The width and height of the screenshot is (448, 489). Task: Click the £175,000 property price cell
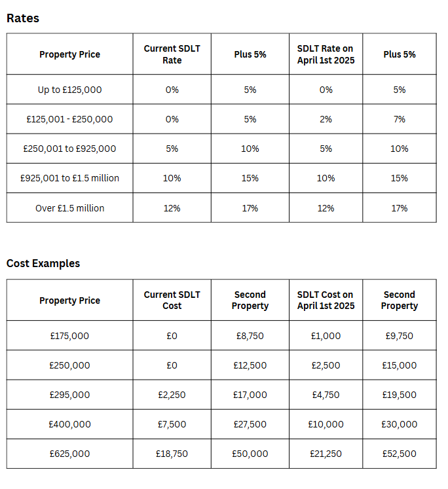pyautogui.click(x=69, y=336)
